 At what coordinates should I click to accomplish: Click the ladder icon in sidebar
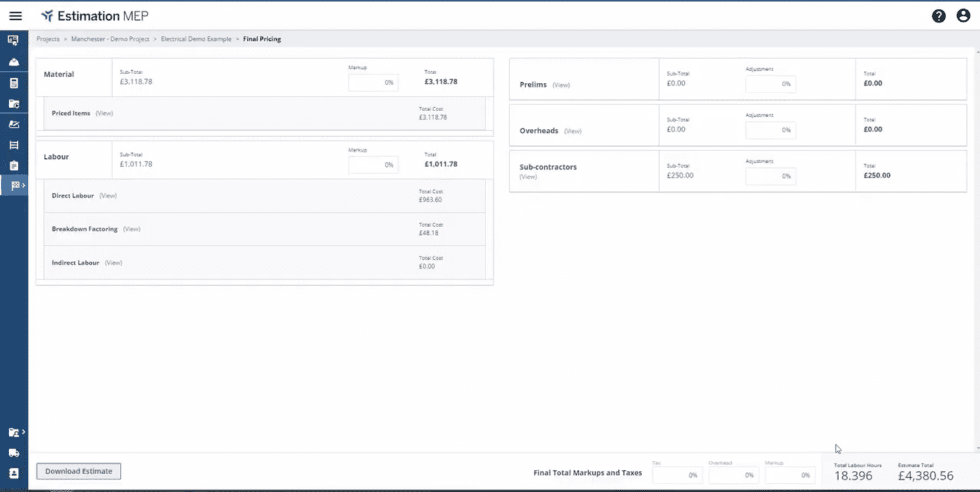pos(13,145)
